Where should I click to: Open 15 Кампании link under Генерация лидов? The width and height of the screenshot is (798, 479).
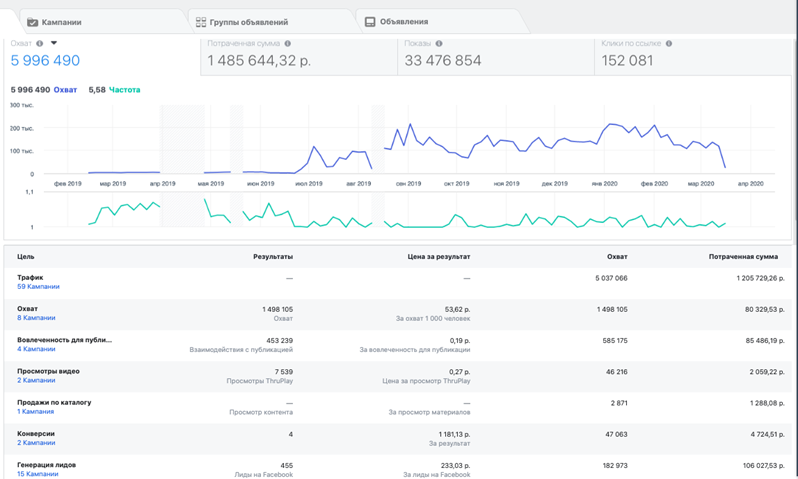point(38,474)
